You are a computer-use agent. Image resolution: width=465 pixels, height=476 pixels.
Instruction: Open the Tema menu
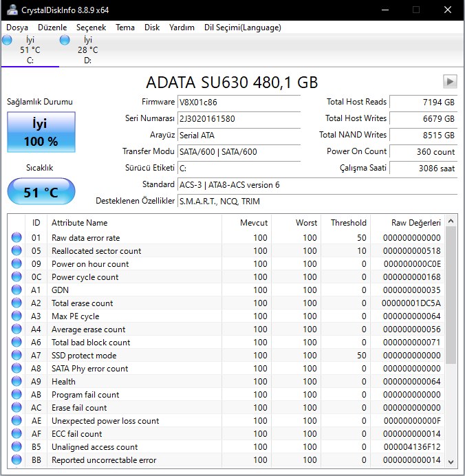point(125,28)
